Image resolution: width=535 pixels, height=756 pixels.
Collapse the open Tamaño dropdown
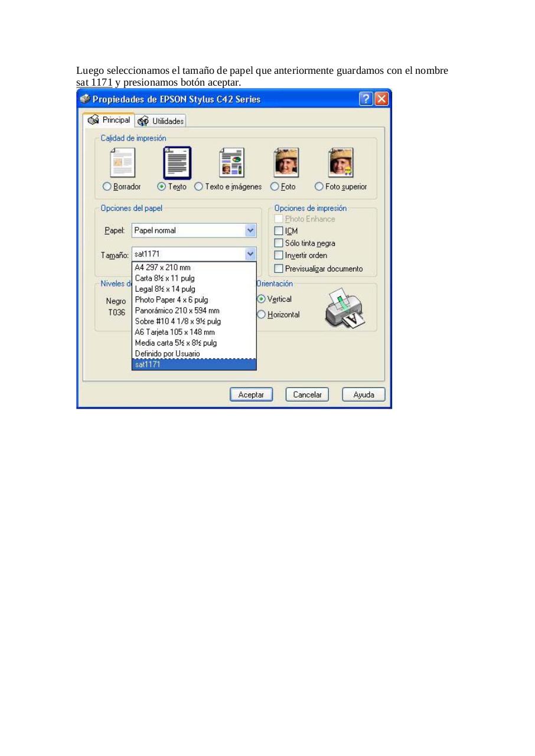[250, 254]
